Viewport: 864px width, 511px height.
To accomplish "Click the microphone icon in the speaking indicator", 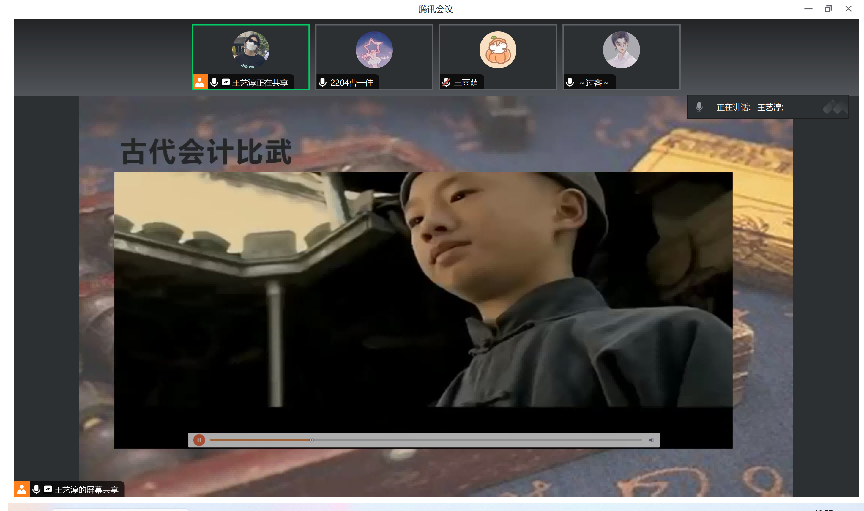I will tap(699, 107).
